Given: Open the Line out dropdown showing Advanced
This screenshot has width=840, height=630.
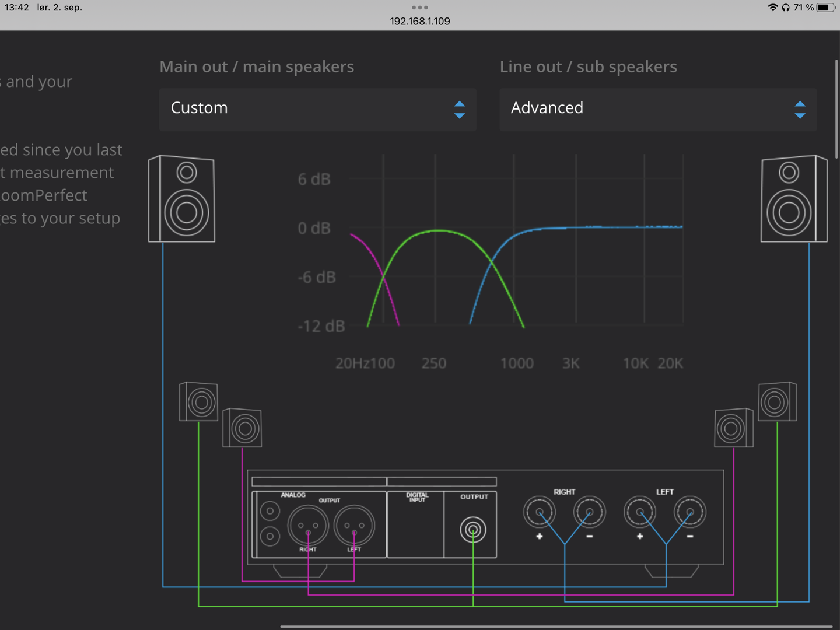Looking at the screenshot, I should point(658,110).
